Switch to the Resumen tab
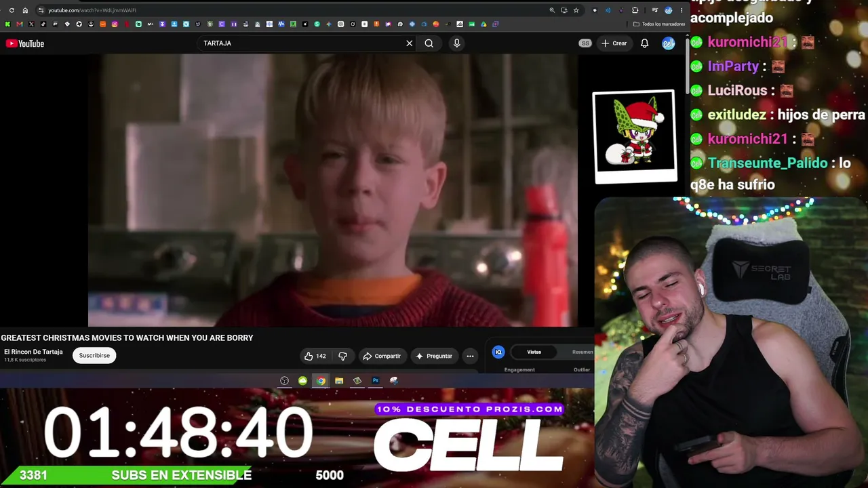Screen dimensions: 868x488 (x=582, y=352)
